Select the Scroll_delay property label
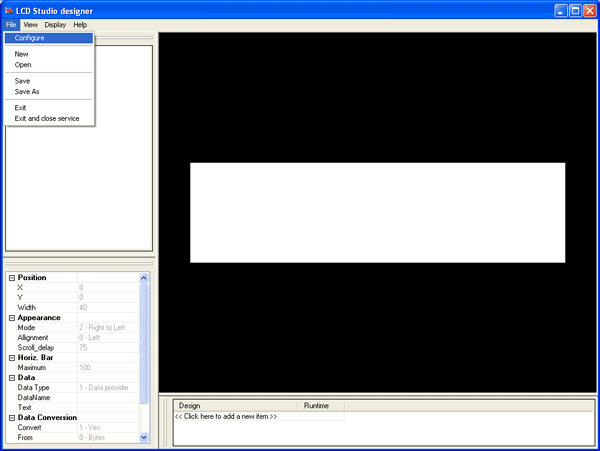This screenshot has width=600, height=451. tap(36, 347)
